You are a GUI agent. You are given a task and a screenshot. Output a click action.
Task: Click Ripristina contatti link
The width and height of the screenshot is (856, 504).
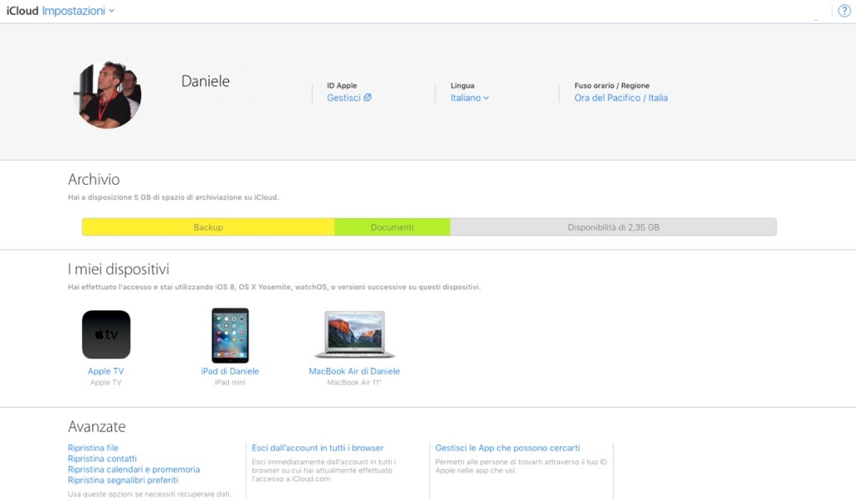point(102,459)
